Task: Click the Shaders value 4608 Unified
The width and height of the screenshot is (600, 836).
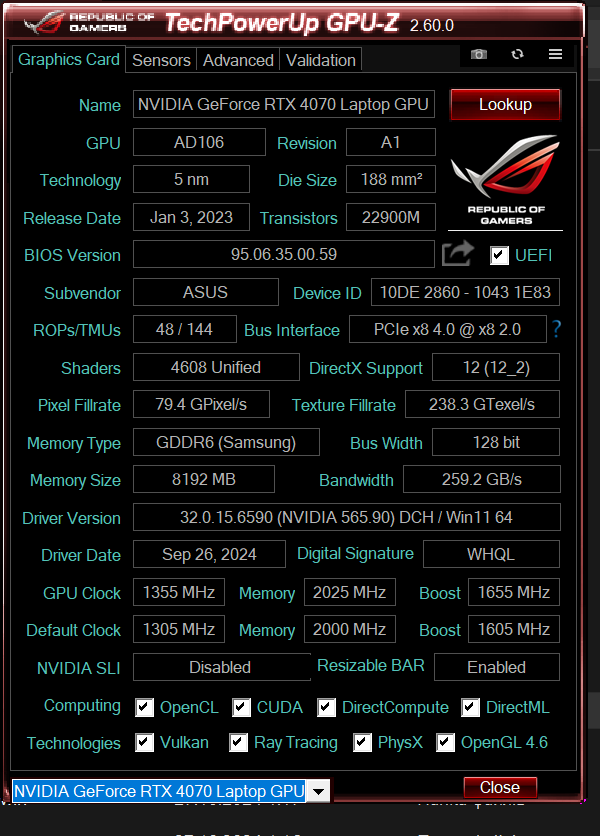Action: click(216, 367)
